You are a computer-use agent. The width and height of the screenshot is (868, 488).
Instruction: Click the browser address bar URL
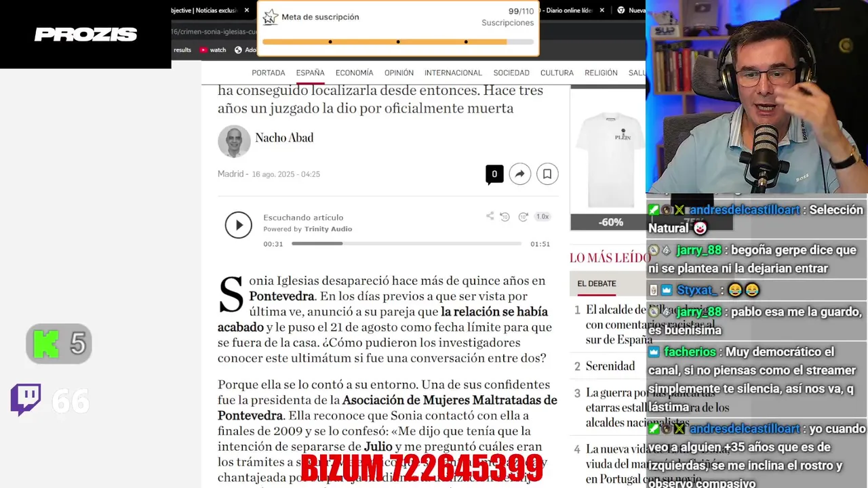click(214, 31)
